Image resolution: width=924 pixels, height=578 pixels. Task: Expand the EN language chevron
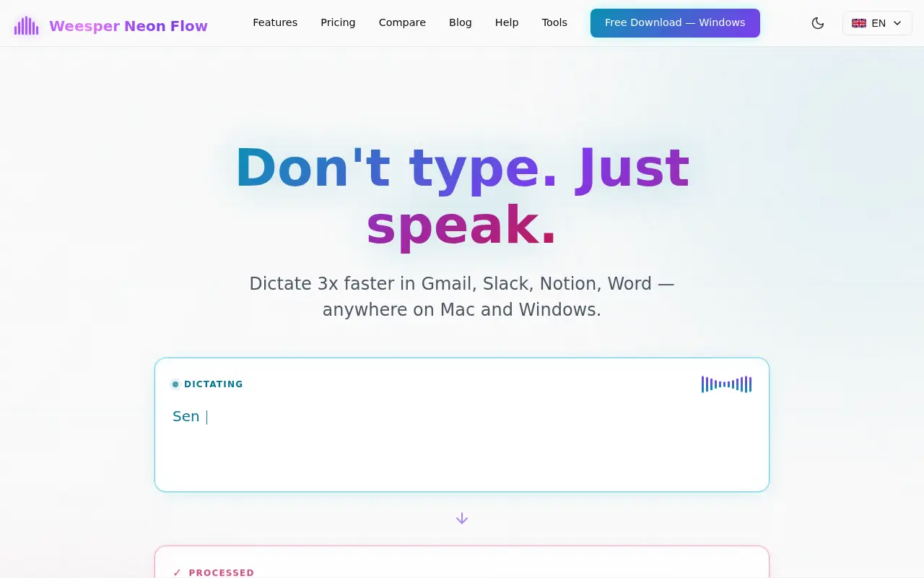[x=897, y=23]
